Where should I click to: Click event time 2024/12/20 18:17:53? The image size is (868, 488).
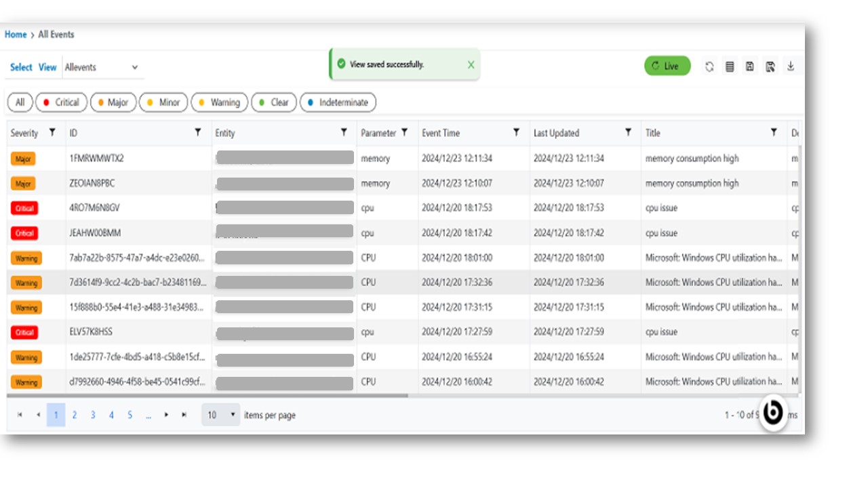pos(457,208)
